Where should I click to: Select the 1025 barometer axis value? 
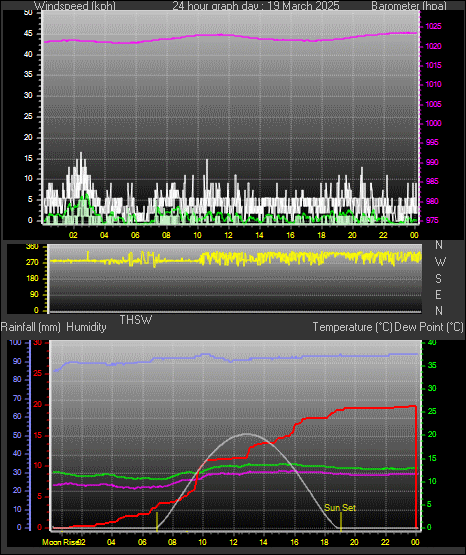pyautogui.click(x=433, y=27)
